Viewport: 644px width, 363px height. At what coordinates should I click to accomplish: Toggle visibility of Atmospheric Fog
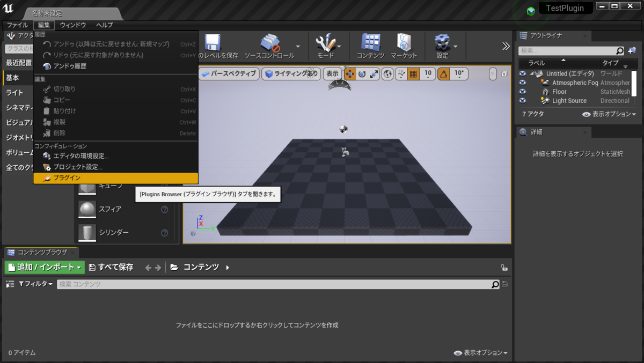pyautogui.click(x=523, y=83)
